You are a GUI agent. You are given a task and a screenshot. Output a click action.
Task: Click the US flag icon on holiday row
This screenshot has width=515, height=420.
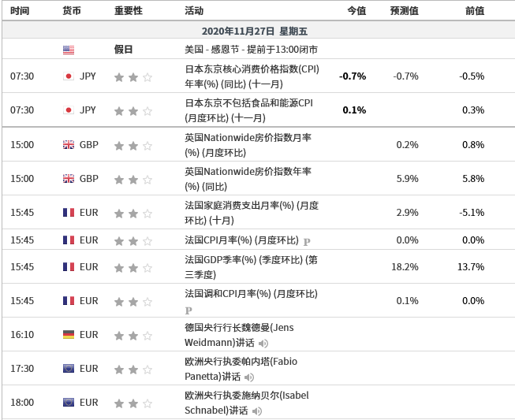click(x=69, y=50)
